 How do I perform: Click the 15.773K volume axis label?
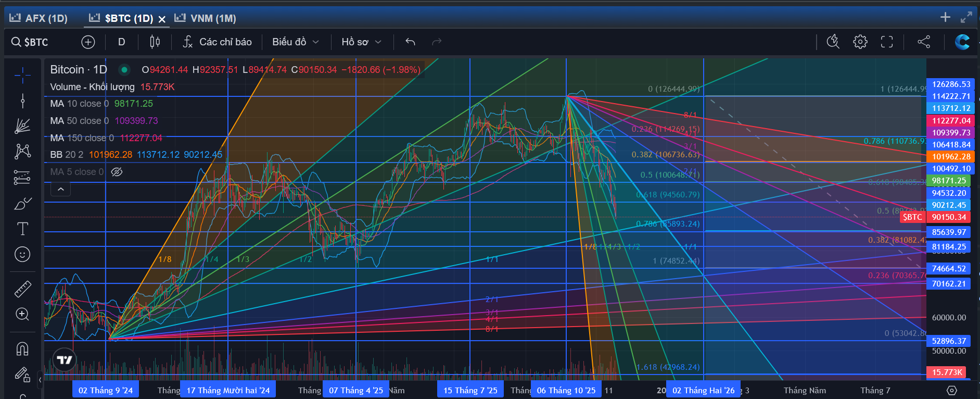point(947,372)
